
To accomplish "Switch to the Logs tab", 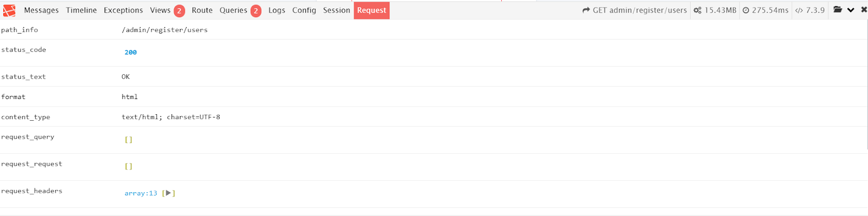I will [x=277, y=10].
